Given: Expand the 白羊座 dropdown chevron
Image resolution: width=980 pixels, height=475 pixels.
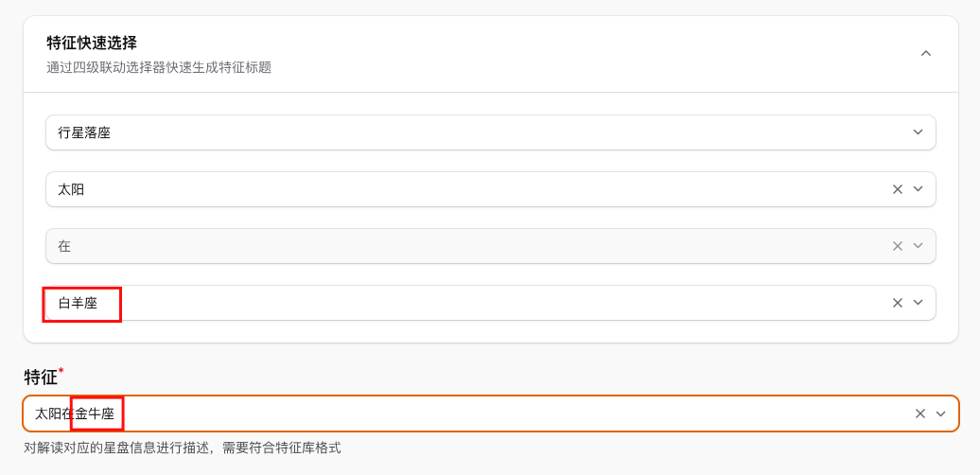Looking at the screenshot, I should (x=918, y=303).
